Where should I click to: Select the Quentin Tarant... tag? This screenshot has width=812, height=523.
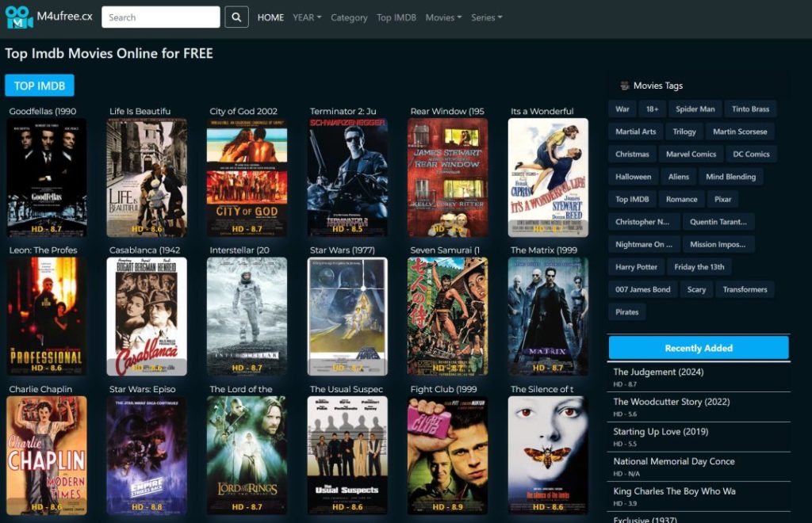(x=718, y=222)
